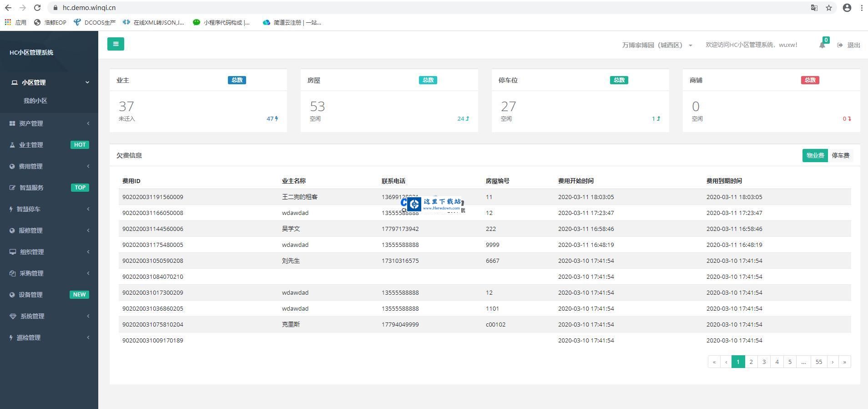Open the 简道云注册 bookmark
Image resolution: width=868 pixels, height=409 pixels.
tap(292, 22)
